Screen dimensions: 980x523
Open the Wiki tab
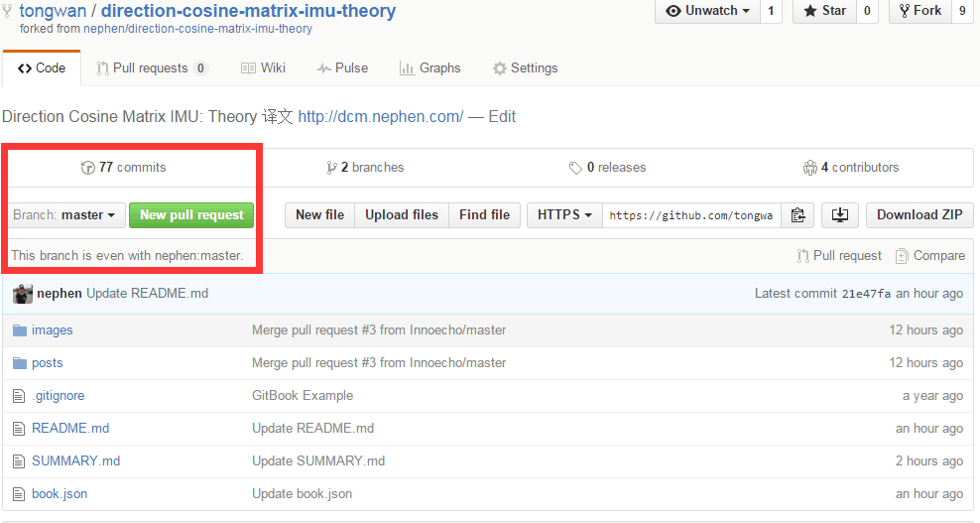pos(263,68)
